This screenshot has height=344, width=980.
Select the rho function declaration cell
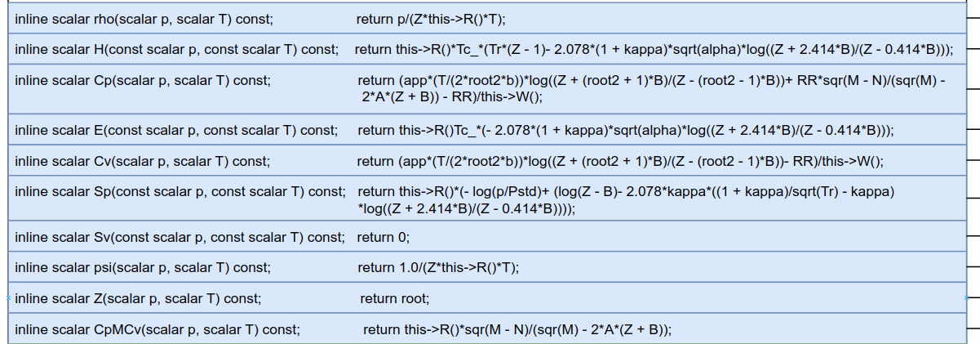(144, 18)
